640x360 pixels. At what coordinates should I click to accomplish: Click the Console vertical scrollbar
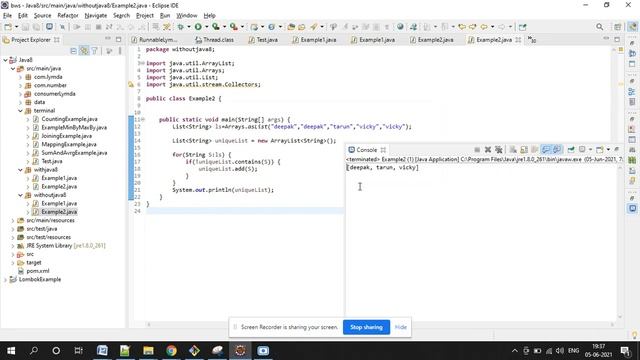620,242
